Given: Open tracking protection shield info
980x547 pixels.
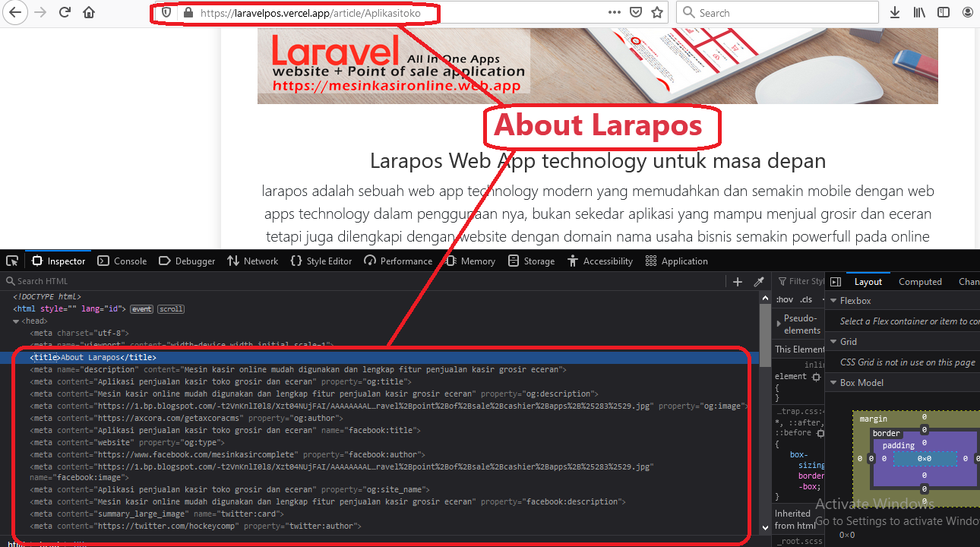Looking at the screenshot, I should tap(166, 13).
